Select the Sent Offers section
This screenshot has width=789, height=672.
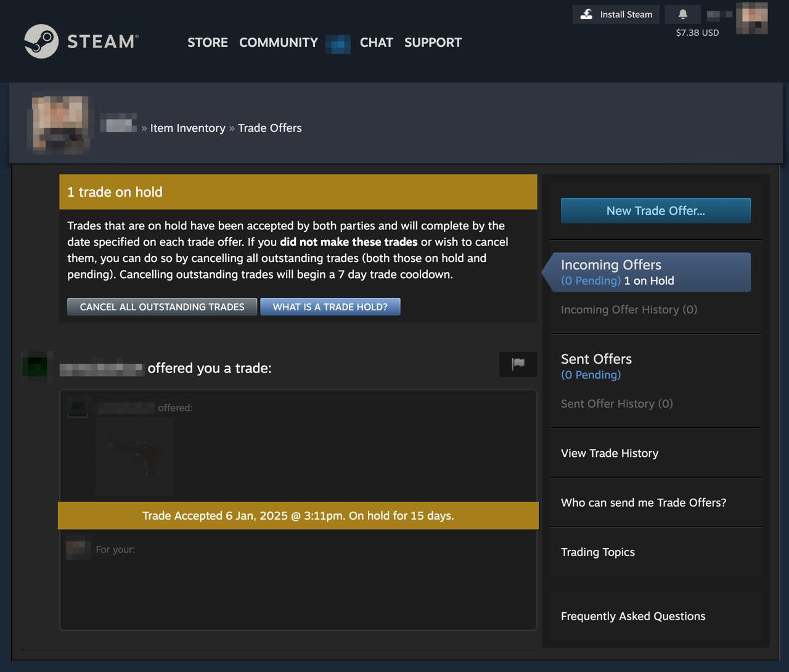pyautogui.click(x=596, y=359)
